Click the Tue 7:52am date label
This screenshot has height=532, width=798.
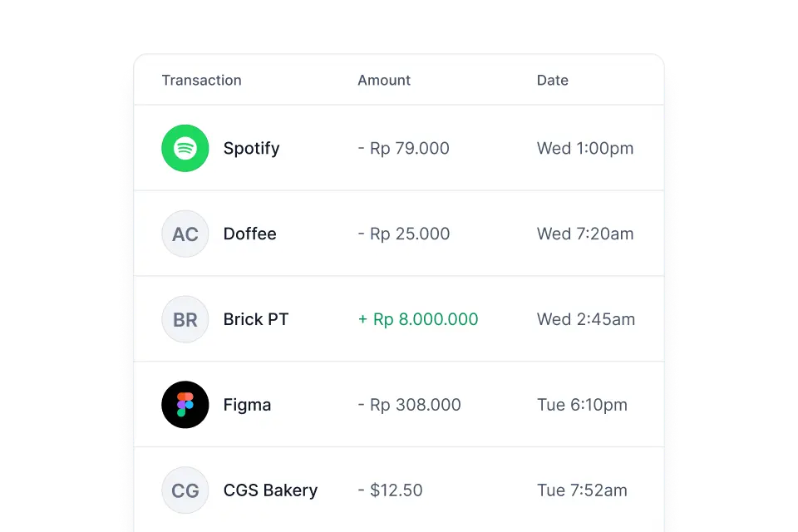582,490
